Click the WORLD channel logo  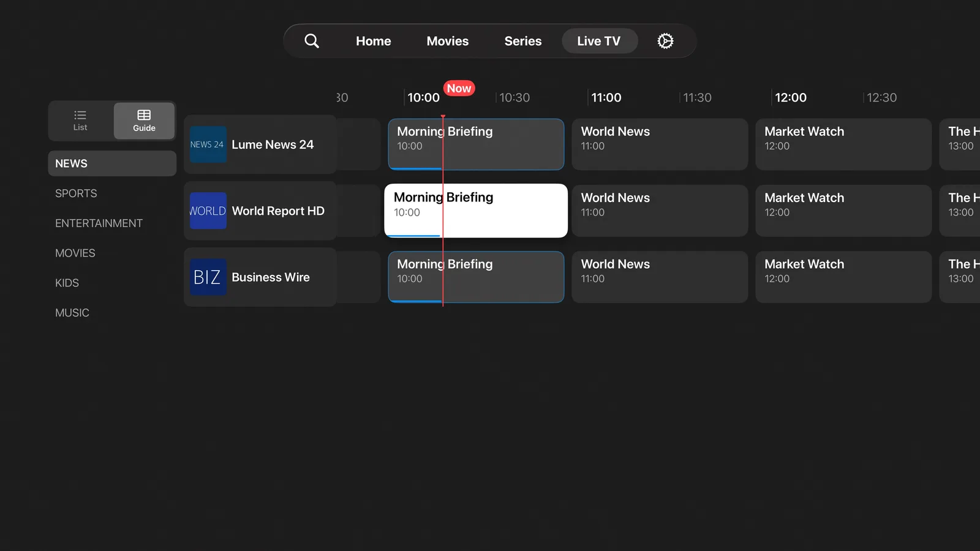point(208,211)
